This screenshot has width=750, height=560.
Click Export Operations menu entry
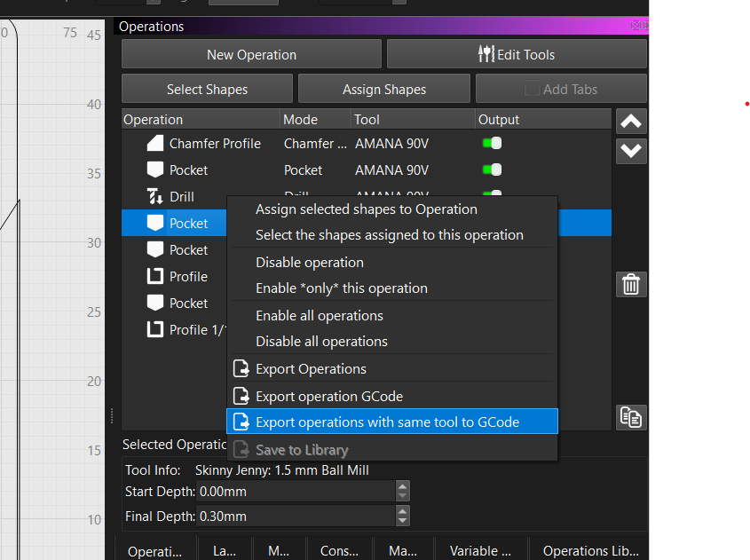click(392, 368)
